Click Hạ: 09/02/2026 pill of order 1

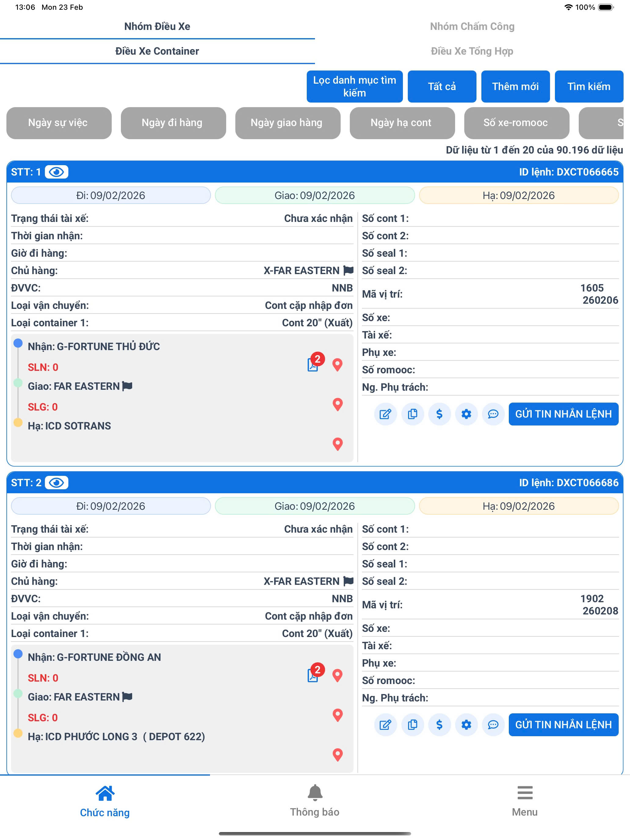click(x=519, y=195)
